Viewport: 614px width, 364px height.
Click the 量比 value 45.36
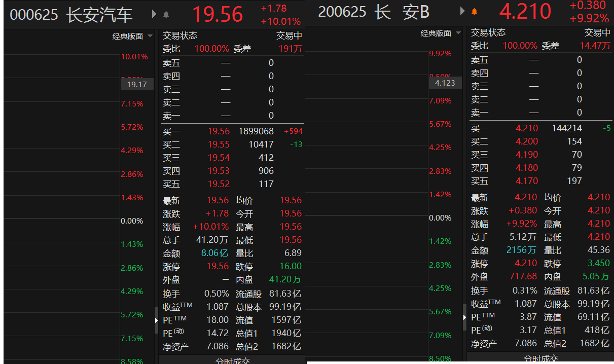pyautogui.click(x=598, y=250)
